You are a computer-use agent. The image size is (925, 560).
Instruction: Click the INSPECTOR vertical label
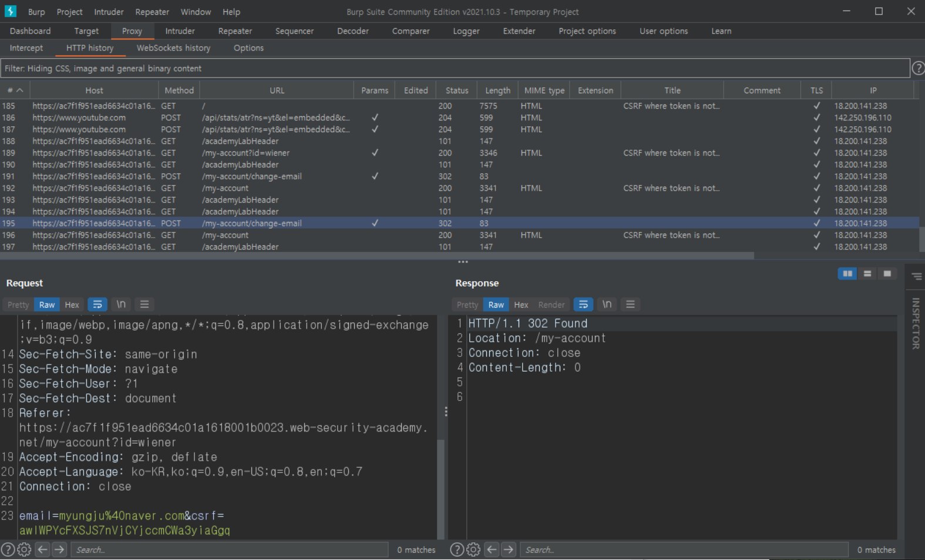click(x=916, y=323)
